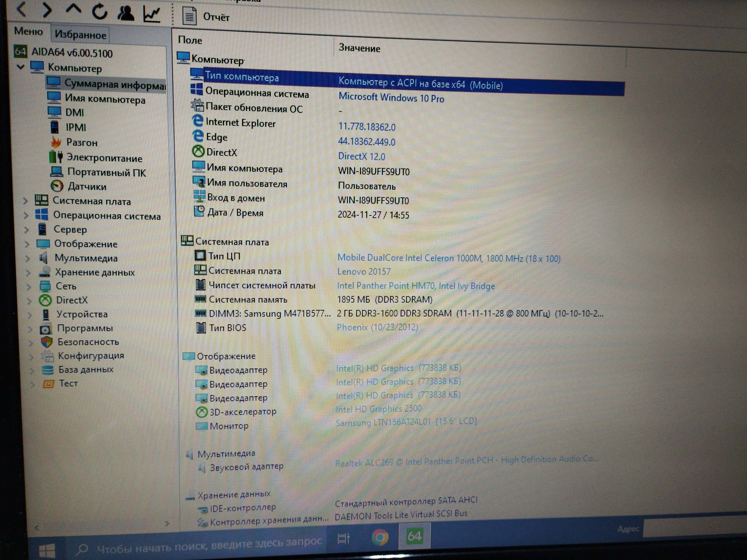Collapse the Компьютер tree node
The width and height of the screenshot is (747, 560).
[x=21, y=67]
